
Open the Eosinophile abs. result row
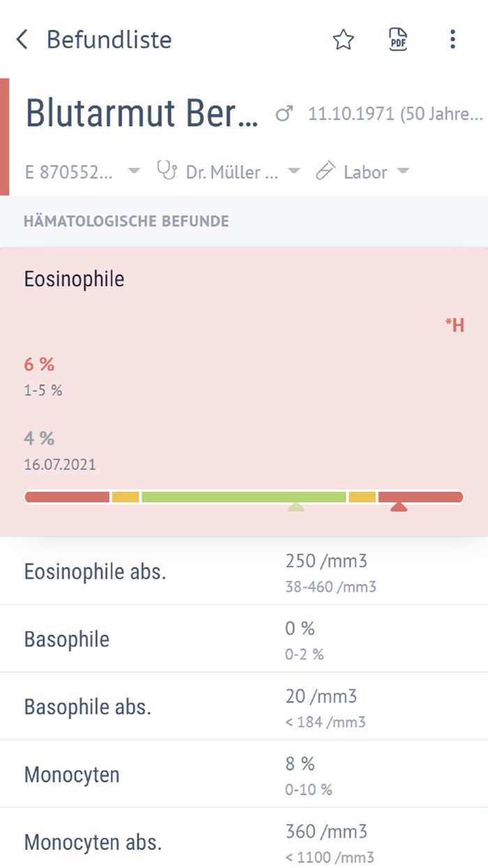click(244, 571)
